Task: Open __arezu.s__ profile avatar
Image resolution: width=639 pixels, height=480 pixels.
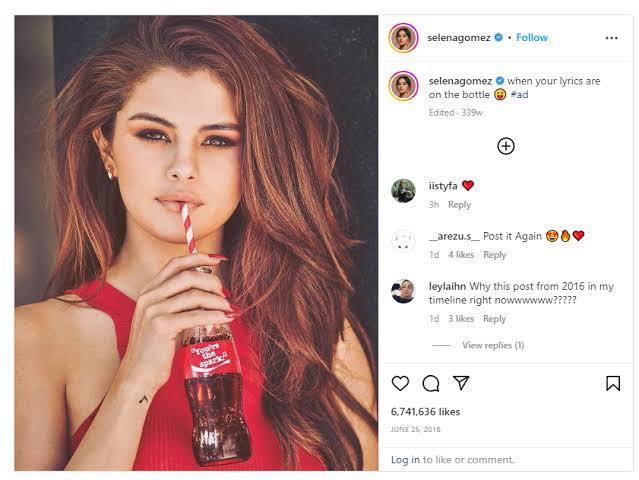Action: (403, 241)
